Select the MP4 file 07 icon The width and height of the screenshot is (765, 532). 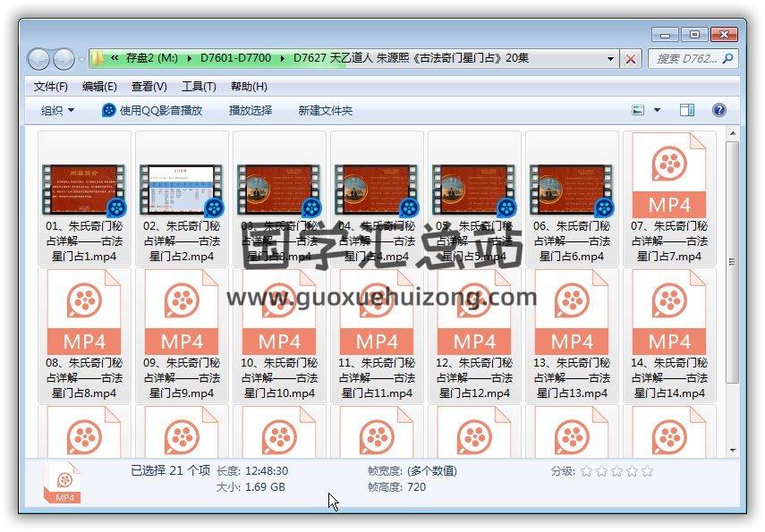point(668,177)
